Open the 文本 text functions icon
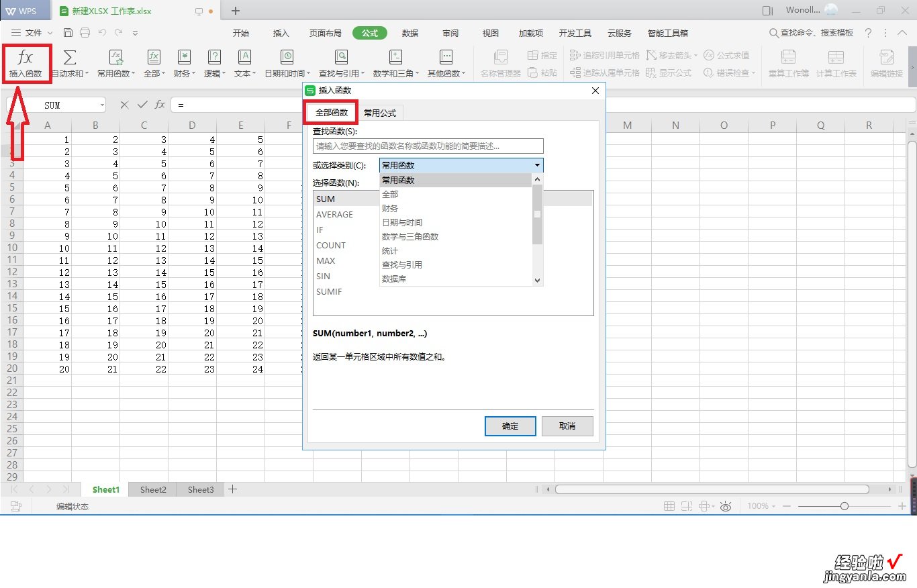The height and width of the screenshot is (588, 917). pyautogui.click(x=244, y=58)
